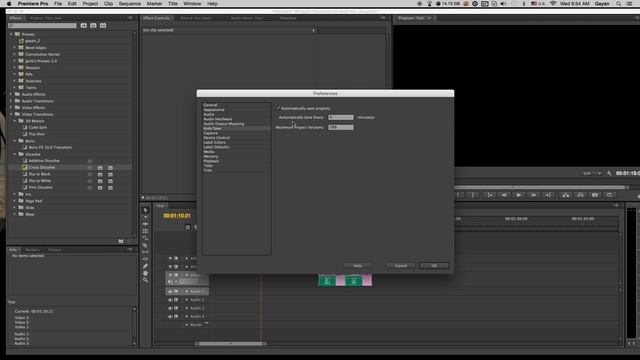
Task: Select the Selection tool in the Tools panel
Action: [x=145, y=210]
